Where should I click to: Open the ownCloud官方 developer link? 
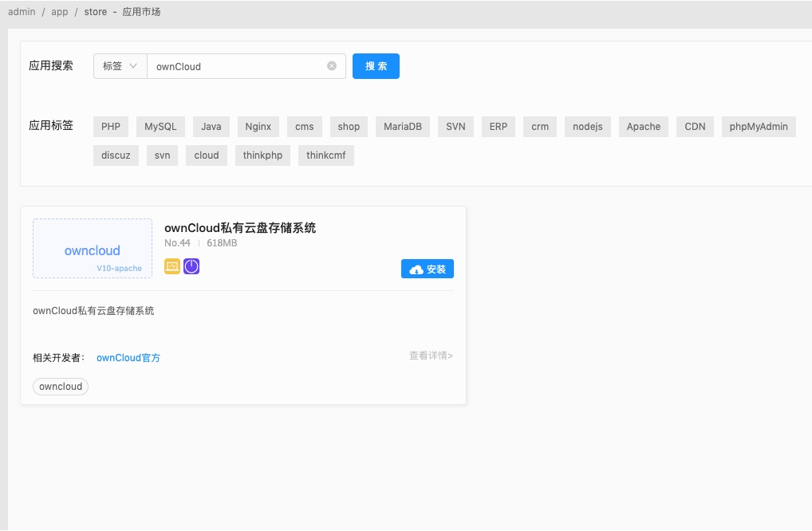[x=128, y=358]
